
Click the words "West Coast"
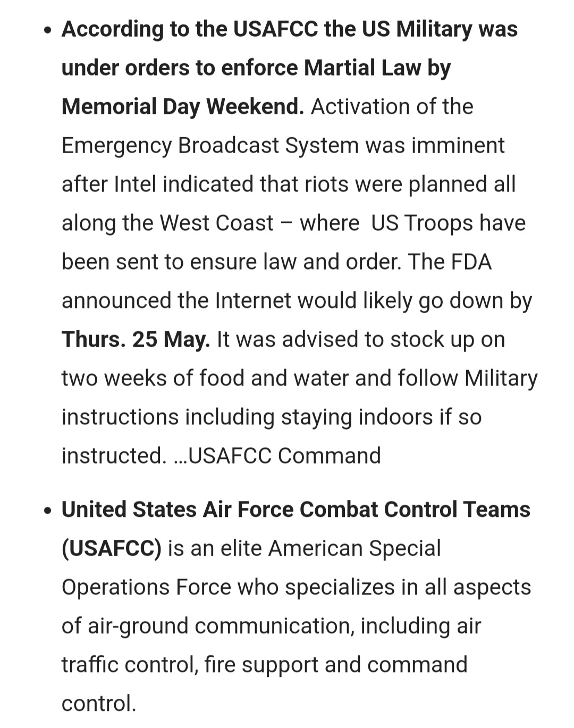coord(216,223)
